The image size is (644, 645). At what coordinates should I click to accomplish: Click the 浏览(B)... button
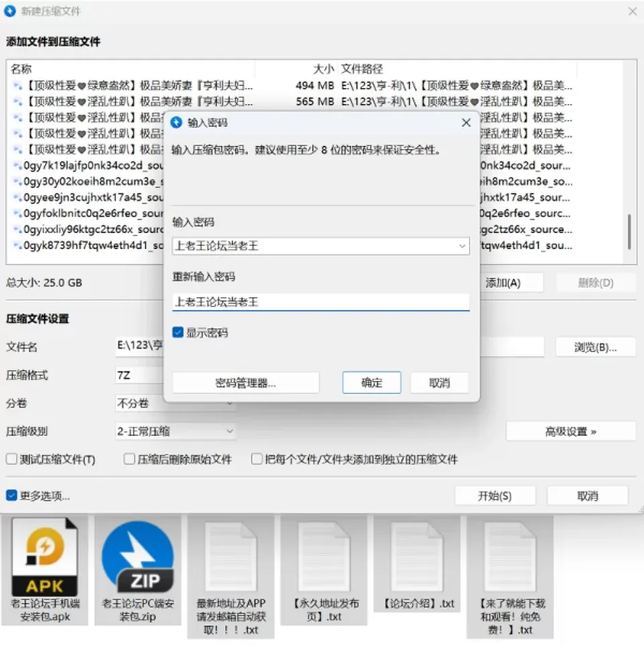pyautogui.click(x=596, y=347)
